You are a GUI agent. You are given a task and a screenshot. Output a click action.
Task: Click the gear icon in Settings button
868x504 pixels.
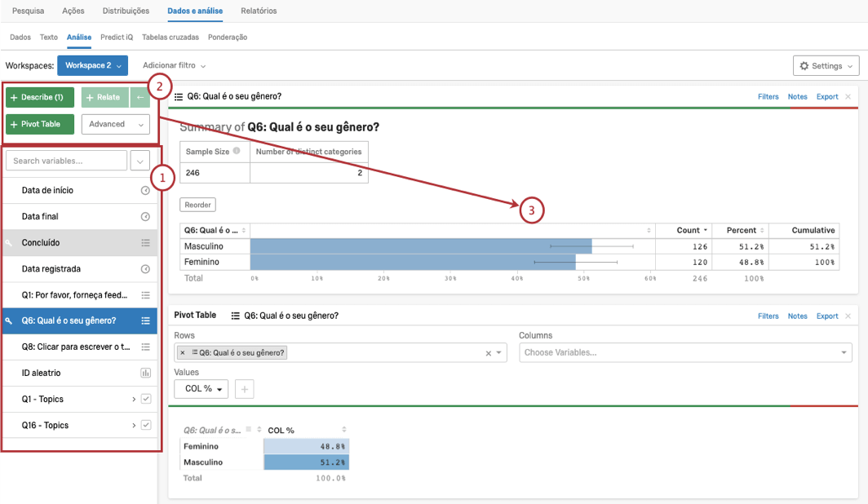point(804,66)
